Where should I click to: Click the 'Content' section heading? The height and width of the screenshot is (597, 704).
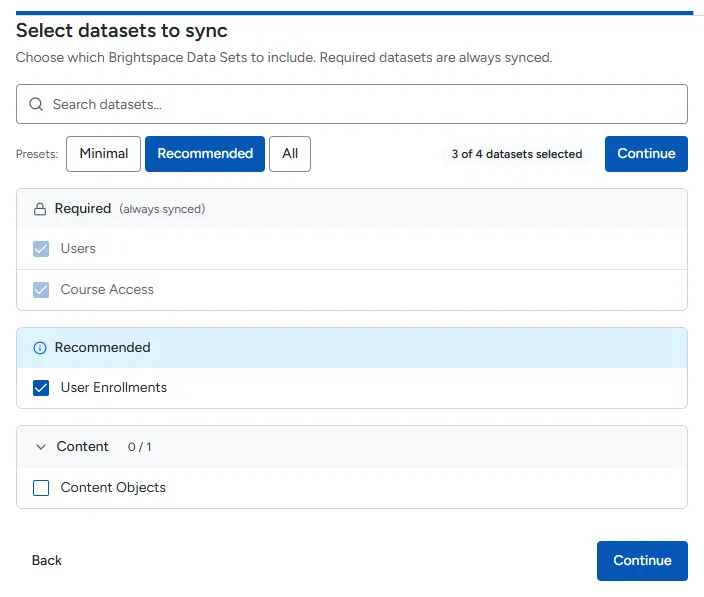pyautogui.click(x=83, y=447)
